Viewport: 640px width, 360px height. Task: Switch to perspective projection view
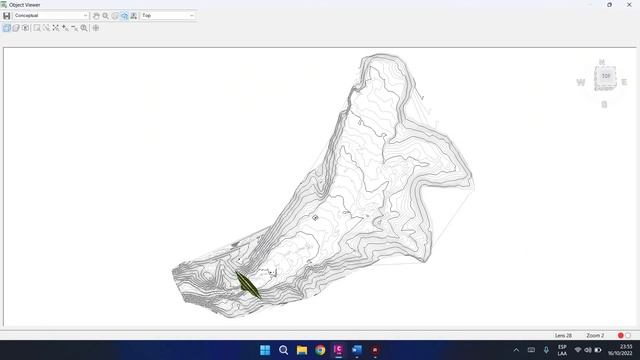(x=16, y=28)
